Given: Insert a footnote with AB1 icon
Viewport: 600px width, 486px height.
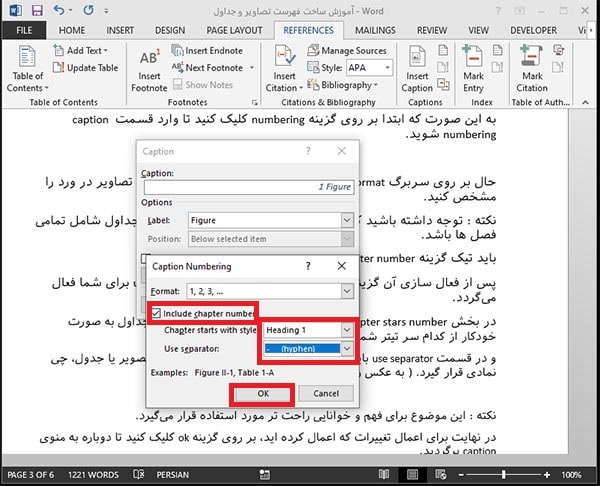Looking at the screenshot, I should point(149,70).
